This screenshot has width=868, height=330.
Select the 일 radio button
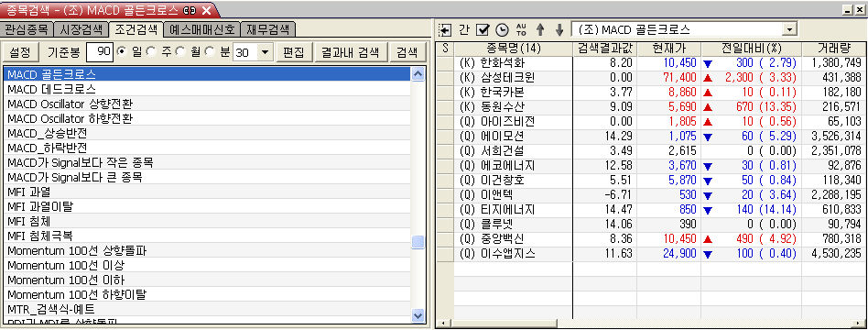tap(121, 52)
